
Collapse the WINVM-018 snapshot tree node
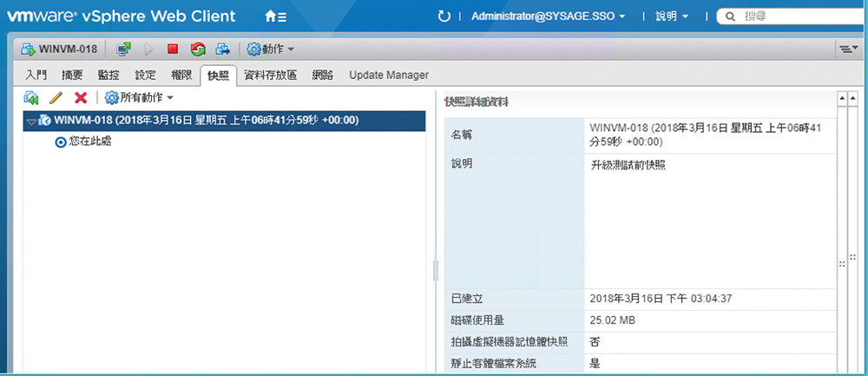31,122
